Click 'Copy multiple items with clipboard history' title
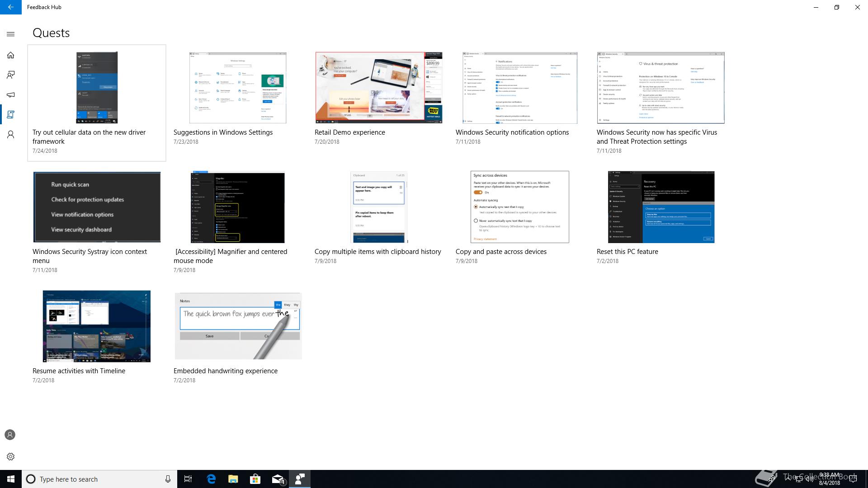The height and width of the screenshot is (488, 868). (x=378, y=252)
